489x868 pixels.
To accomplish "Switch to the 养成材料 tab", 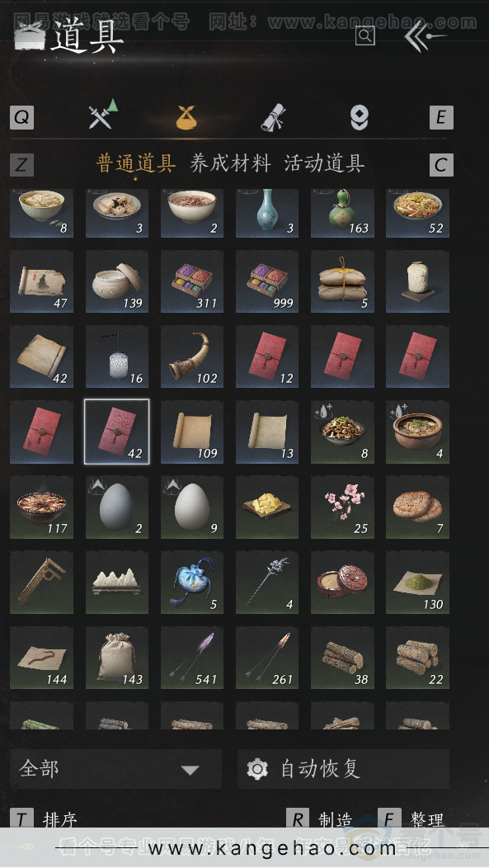I will point(230,163).
